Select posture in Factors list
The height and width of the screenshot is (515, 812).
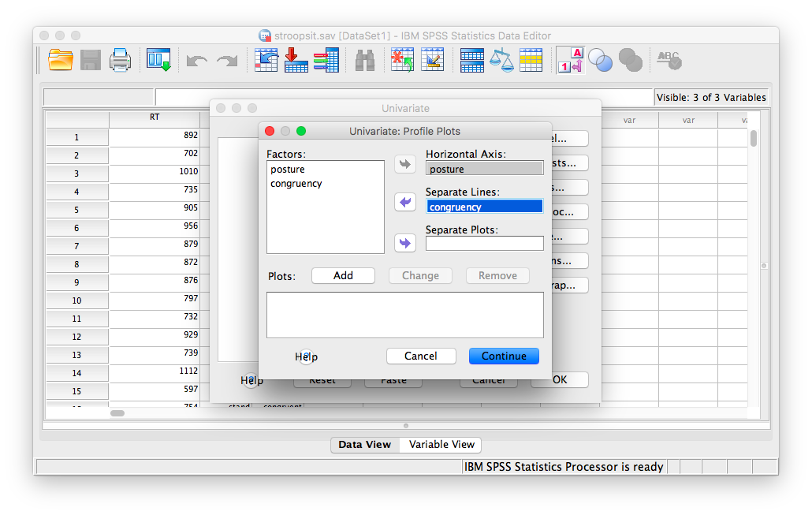point(288,170)
